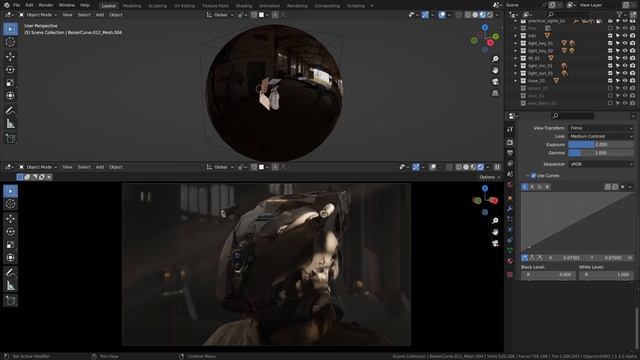
Task: Toggle exclude checkbox for light_key_01 collection
Action: pyautogui.click(x=610, y=43)
